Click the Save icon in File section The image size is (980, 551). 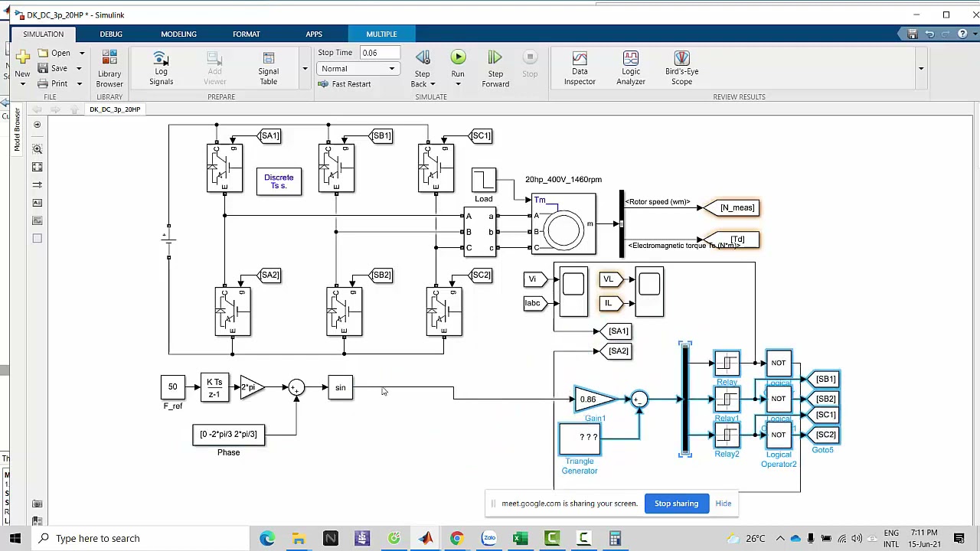(44, 68)
